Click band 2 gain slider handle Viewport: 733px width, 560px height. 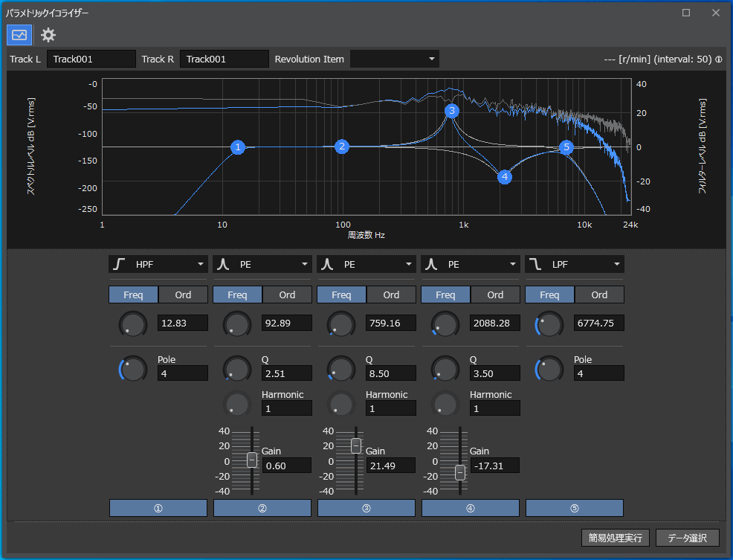(252, 460)
